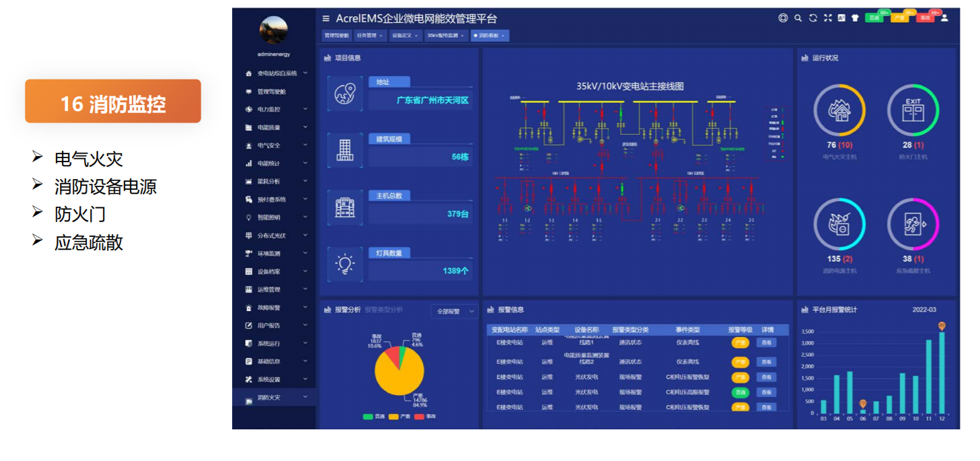Click the light bulb 灯具数量 icon

tap(344, 264)
